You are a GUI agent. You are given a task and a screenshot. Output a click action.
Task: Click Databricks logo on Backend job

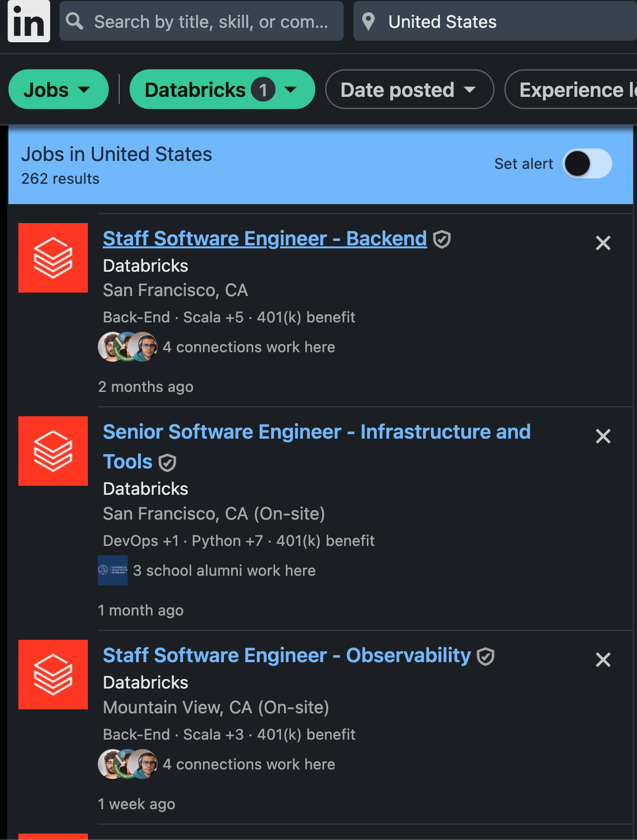53,258
